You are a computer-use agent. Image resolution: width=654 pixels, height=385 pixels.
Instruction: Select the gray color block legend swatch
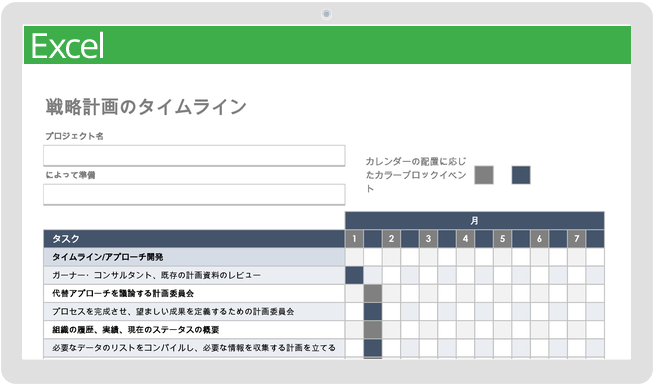(x=484, y=175)
